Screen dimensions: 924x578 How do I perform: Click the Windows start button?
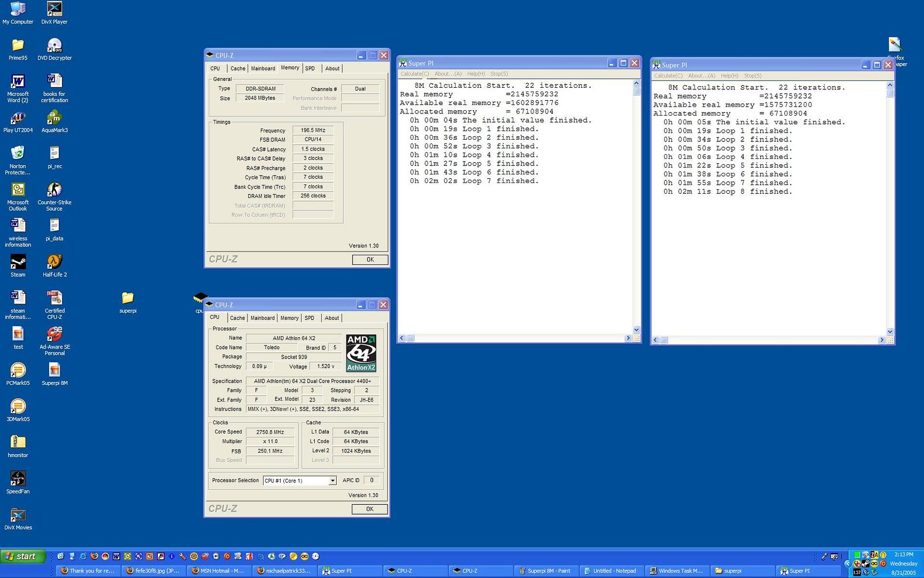click(22, 557)
